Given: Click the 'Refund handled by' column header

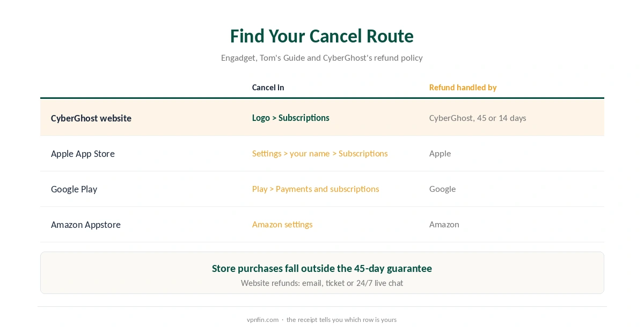Looking at the screenshot, I should (463, 88).
